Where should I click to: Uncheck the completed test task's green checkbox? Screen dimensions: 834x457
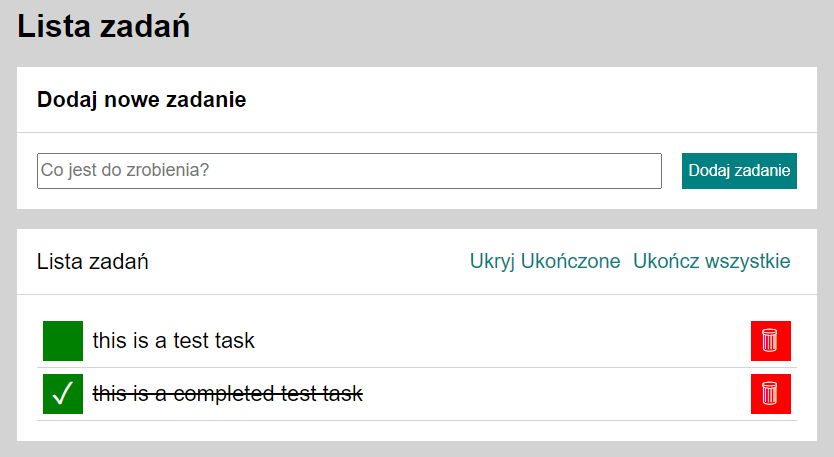point(63,394)
